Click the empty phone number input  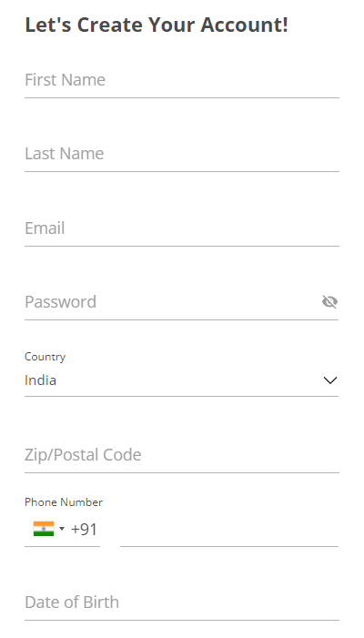pos(229,530)
